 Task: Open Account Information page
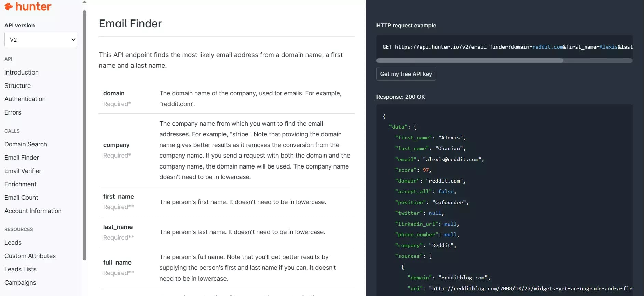(x=33, y=211)
